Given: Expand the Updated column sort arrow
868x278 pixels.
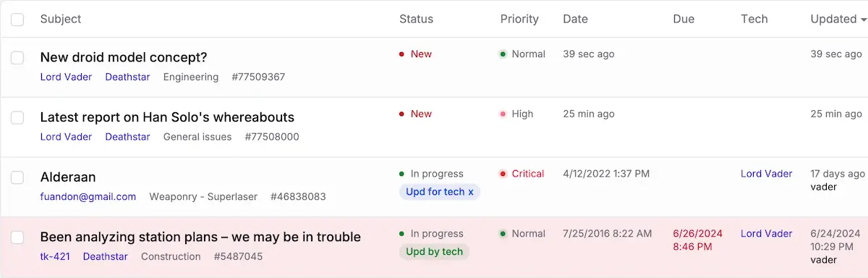Looking at the screenshot, I should [x=864, y=20].
